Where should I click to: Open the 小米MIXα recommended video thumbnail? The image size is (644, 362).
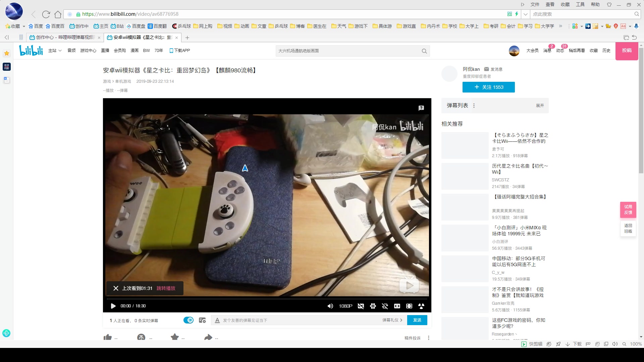click(465, 238)
